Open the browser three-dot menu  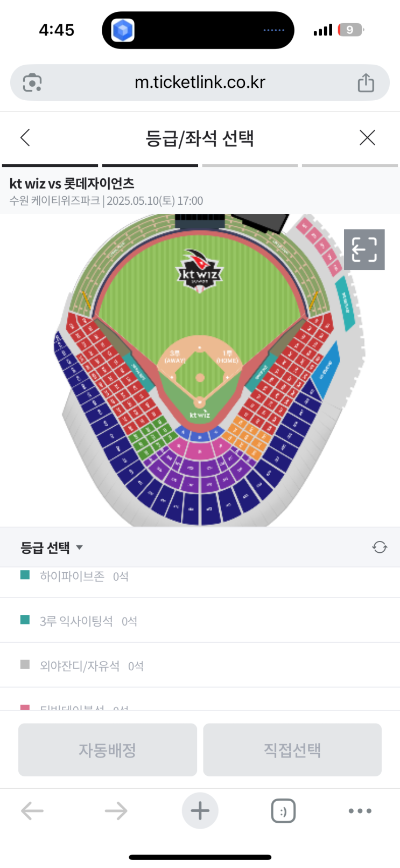pyautogui.click(x=360, y=810)
